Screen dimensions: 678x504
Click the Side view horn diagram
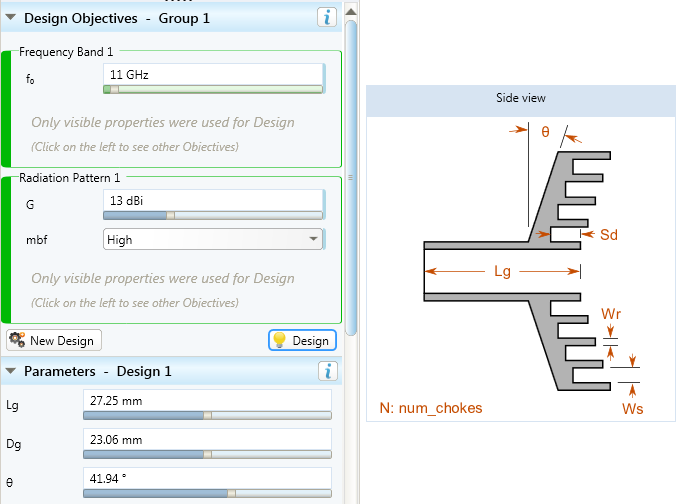[521, 269]
